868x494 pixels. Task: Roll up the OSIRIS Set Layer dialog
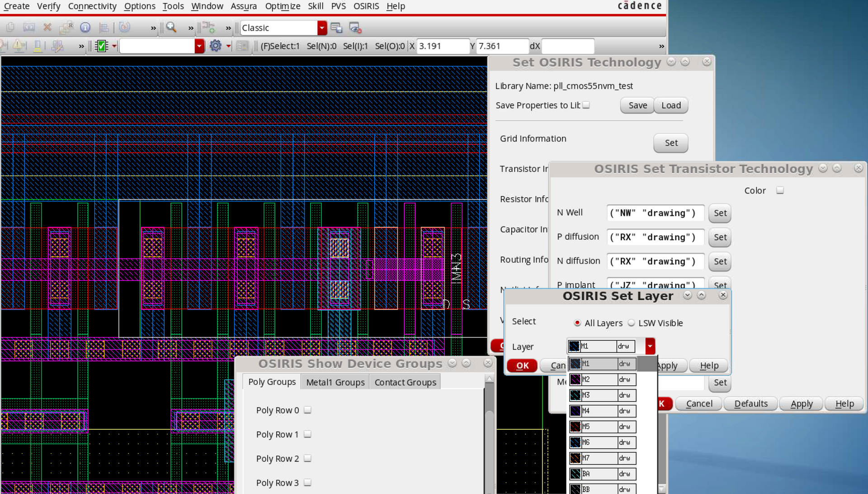(702, 295)
